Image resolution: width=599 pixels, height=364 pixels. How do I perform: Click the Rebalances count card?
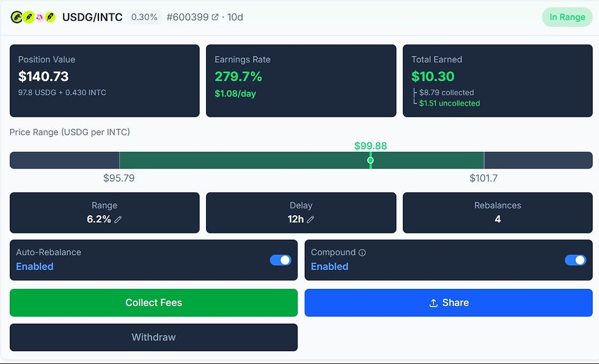tap(498, 213)
